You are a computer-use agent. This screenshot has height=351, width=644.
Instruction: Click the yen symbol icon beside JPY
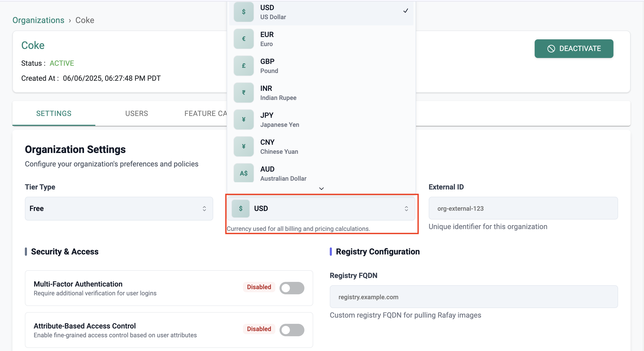click(x=244, y=120)
